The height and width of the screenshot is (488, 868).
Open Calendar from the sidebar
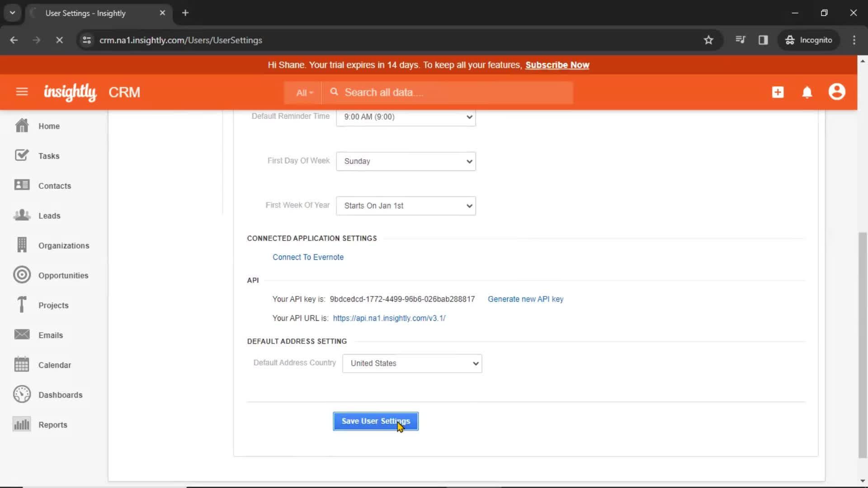(55, 365)
